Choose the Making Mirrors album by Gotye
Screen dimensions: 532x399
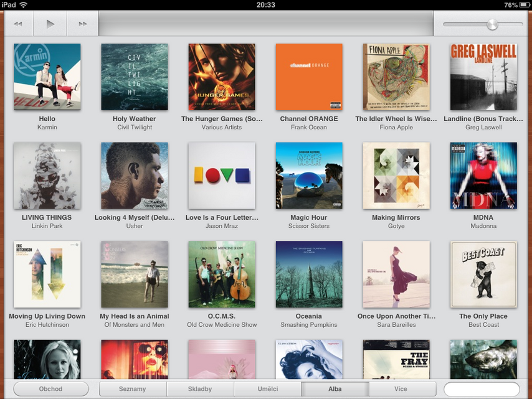[396, 176]
